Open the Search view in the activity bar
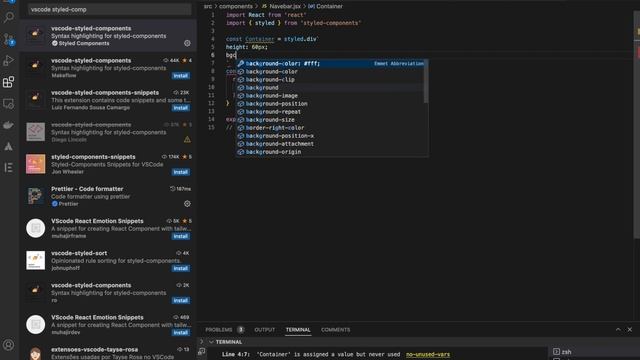 (9, 17)
